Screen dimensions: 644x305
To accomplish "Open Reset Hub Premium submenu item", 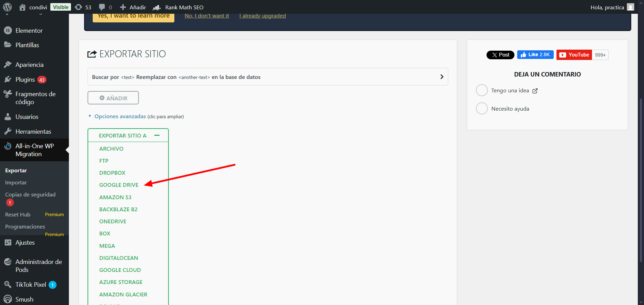I will pyautogui.click(x=34, y=214).
